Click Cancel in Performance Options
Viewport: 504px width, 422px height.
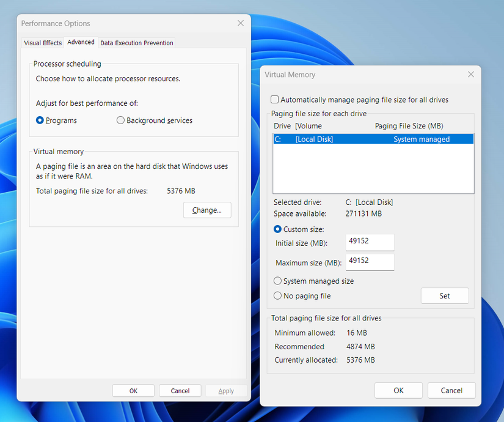coord(180,391)
